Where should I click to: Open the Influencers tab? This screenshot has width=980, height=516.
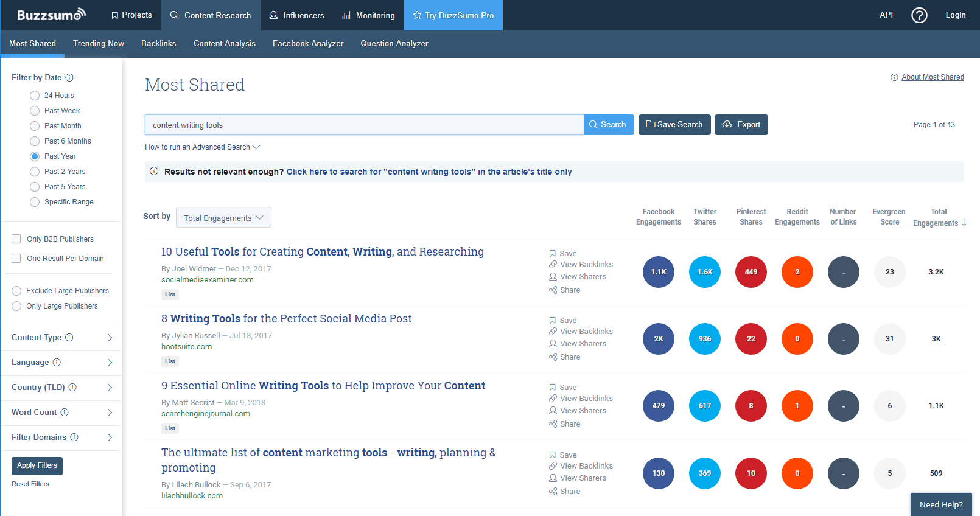(296, 15)
